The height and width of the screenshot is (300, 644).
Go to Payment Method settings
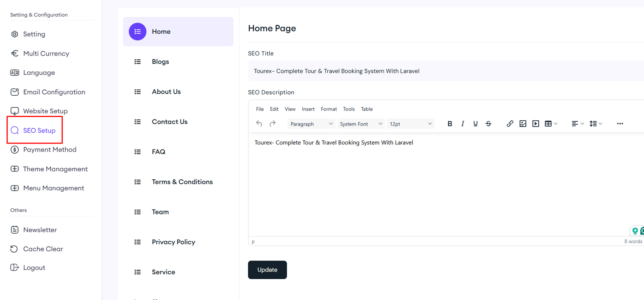50,150
